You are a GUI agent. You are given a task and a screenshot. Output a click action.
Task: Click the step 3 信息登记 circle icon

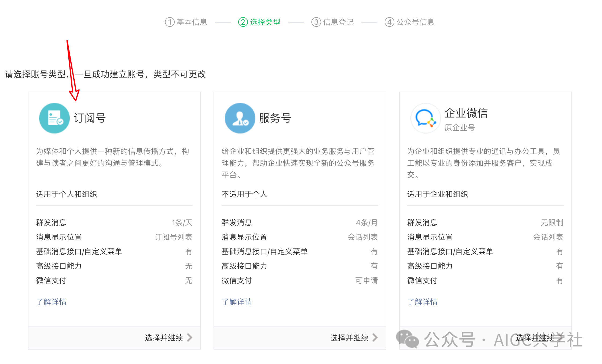(316, 22)
